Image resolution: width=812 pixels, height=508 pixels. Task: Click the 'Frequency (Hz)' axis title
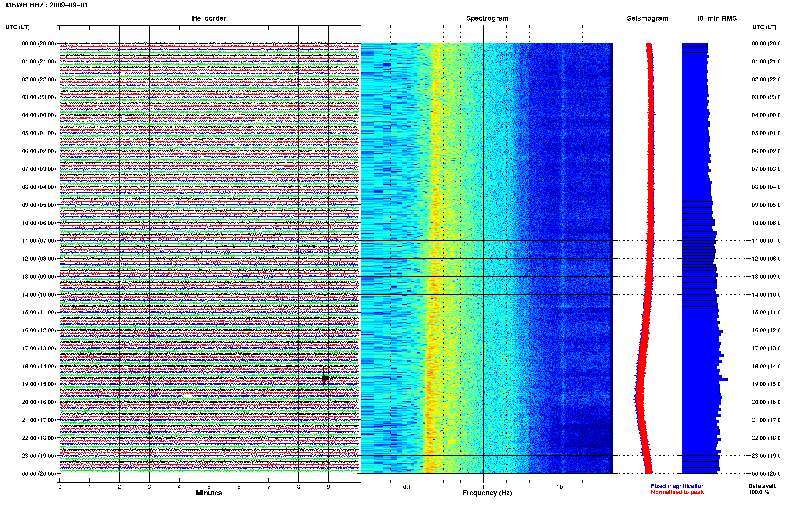487,493
